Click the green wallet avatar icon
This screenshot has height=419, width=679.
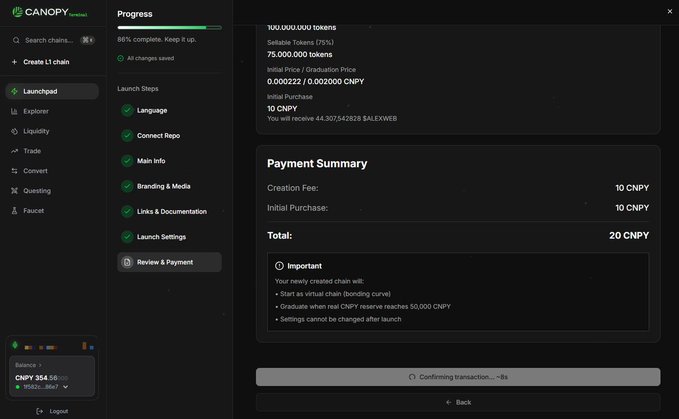coord(15,345)
